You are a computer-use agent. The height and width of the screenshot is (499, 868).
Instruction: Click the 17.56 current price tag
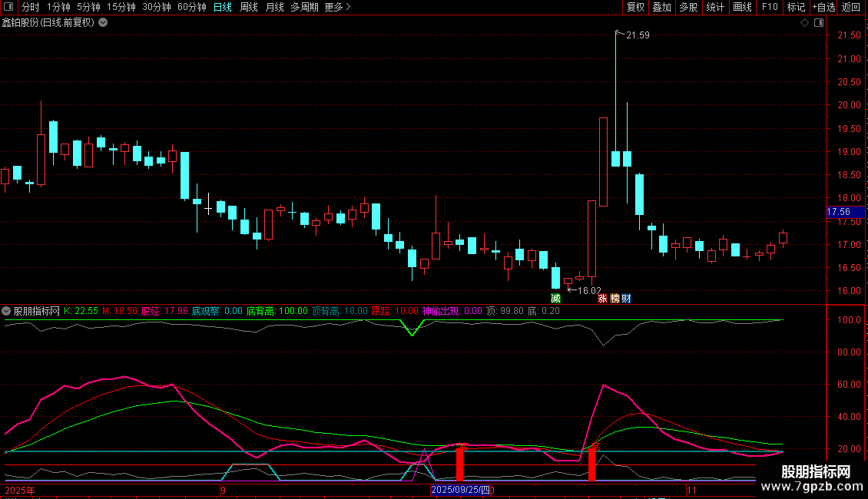(x=838, y=212)
